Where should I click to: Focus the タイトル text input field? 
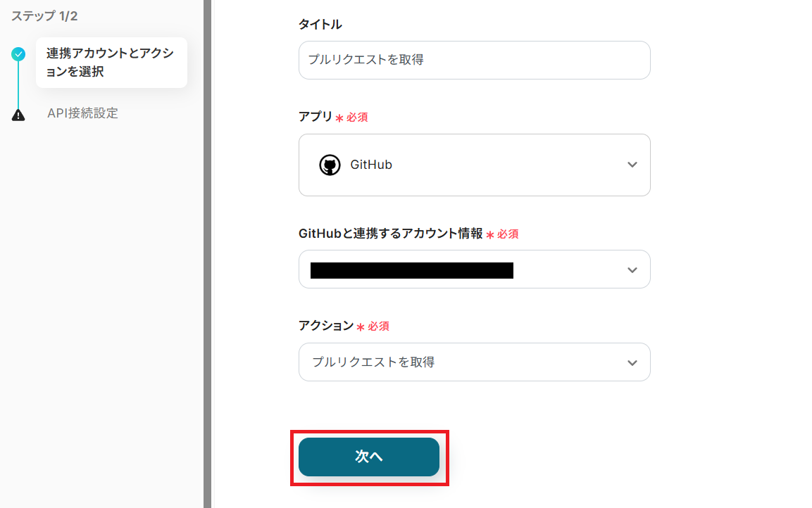[474, 60]
